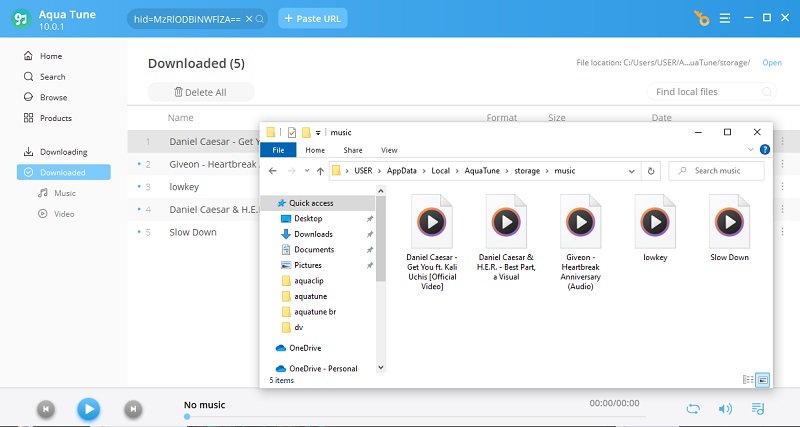
Task: Open the playlist queue icon
Action: click(758, 409)
